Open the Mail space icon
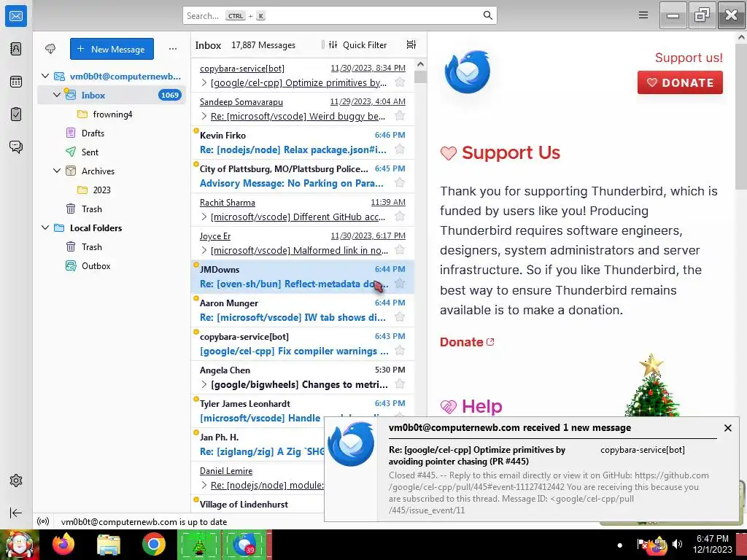Screen dimensions: 747x560 pyautogui.click(x=16, y=16)
